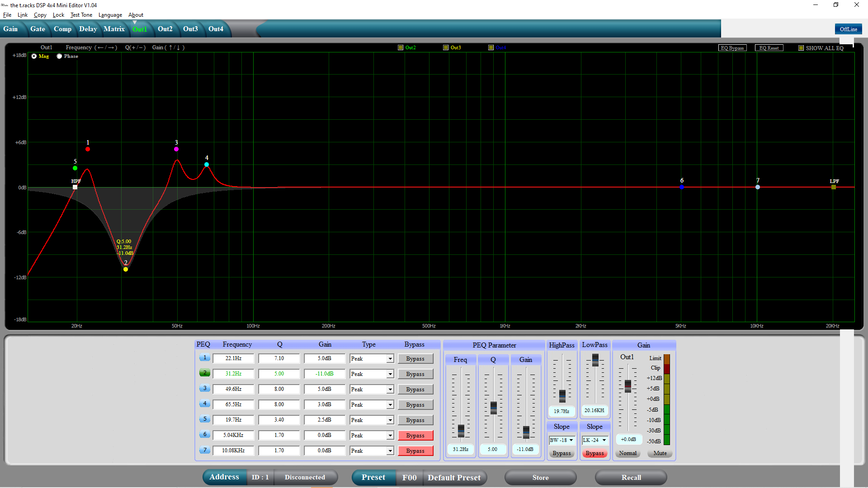Click the Out1 gain fader handle
This screenshot has height=488, width=868.
(x=628, y=386)
